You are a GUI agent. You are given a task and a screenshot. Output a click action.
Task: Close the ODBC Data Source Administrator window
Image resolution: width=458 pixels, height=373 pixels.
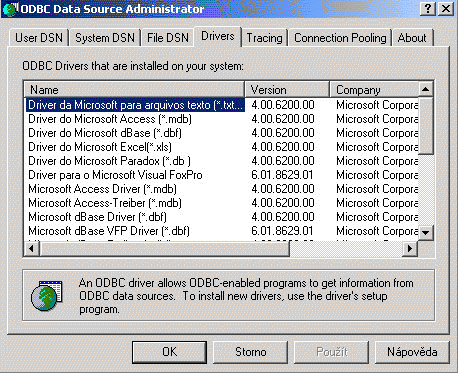[446, 9]
